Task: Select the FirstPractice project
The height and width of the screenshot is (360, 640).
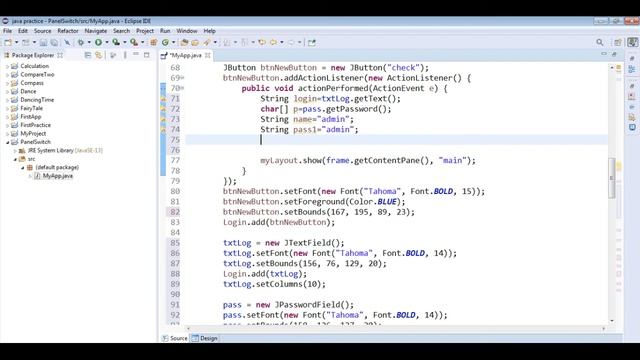Action: 36,125
